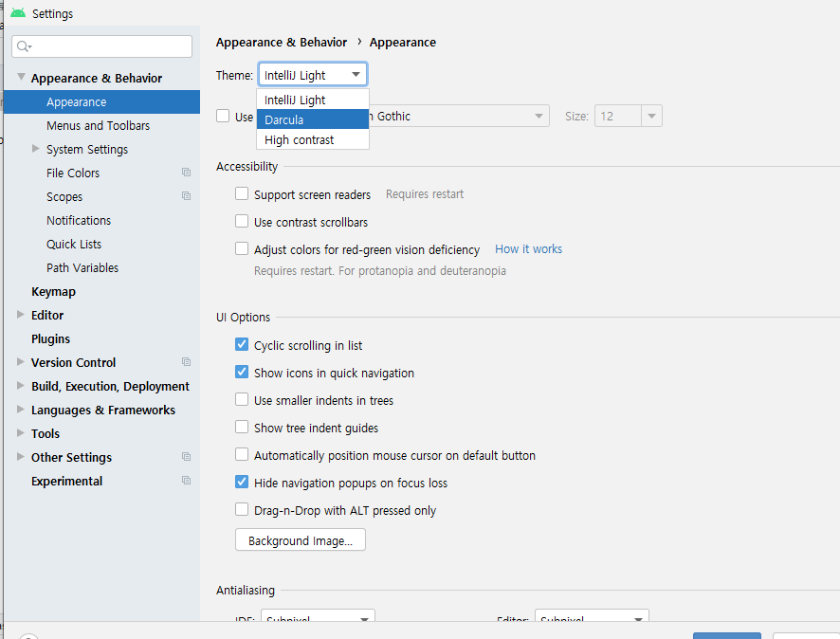Expand System Settings node
The width and height of the screenshot is (840, 639).
36,148
